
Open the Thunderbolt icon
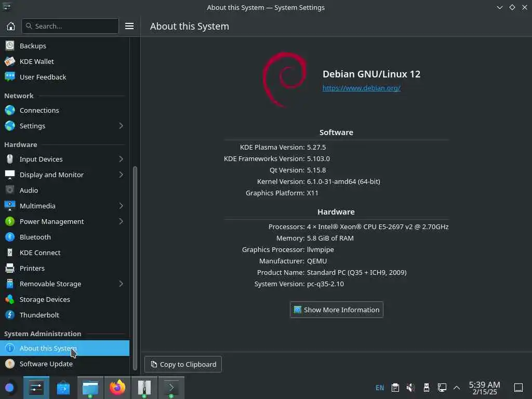coord(10,315)
